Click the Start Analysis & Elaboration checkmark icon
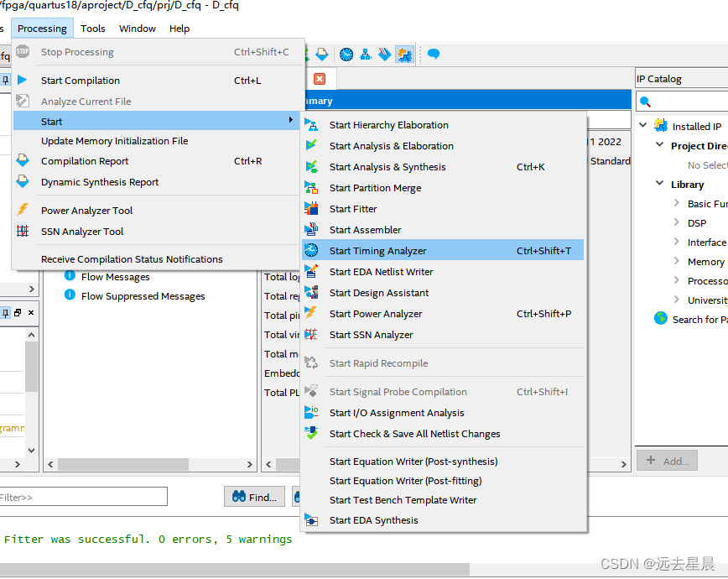This screenshot has height=579, width=728. (311, 145)
